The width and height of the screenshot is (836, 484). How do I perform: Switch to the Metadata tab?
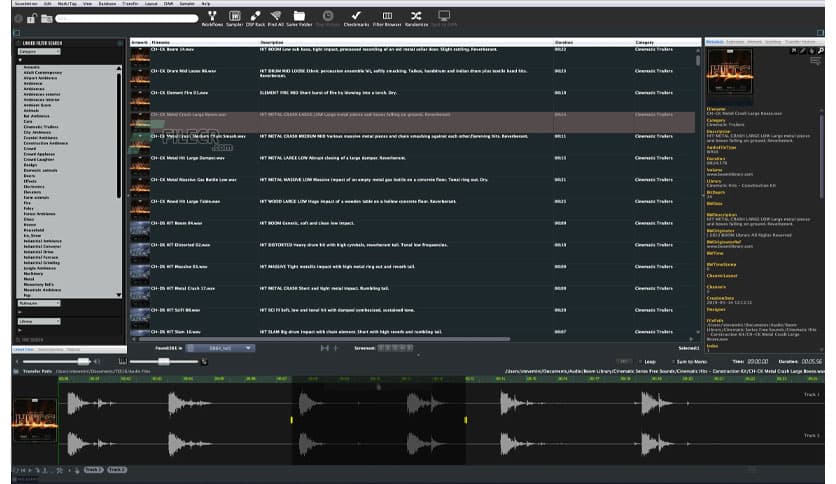pos(714,42)
